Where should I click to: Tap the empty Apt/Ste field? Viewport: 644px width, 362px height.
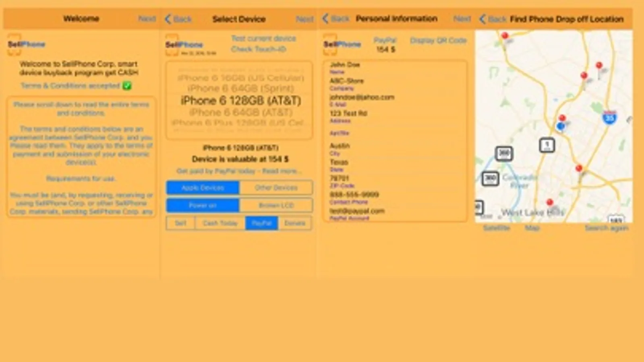[395, 130]
